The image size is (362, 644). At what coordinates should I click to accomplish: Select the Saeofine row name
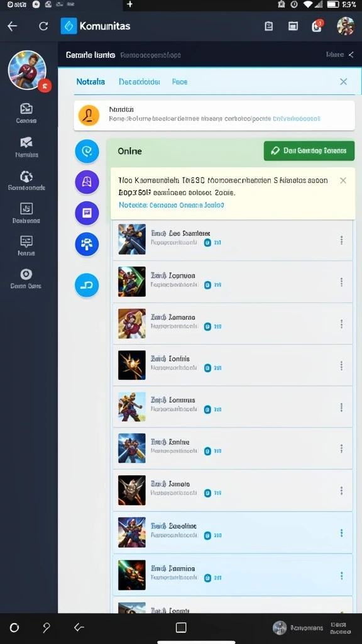pyautogui.click(x=173, y=526)
